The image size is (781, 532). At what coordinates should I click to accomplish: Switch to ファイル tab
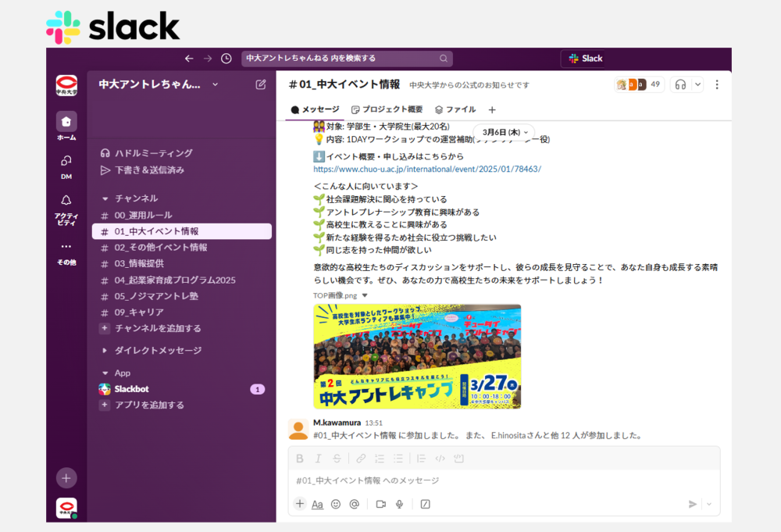[x=455, y=109]
